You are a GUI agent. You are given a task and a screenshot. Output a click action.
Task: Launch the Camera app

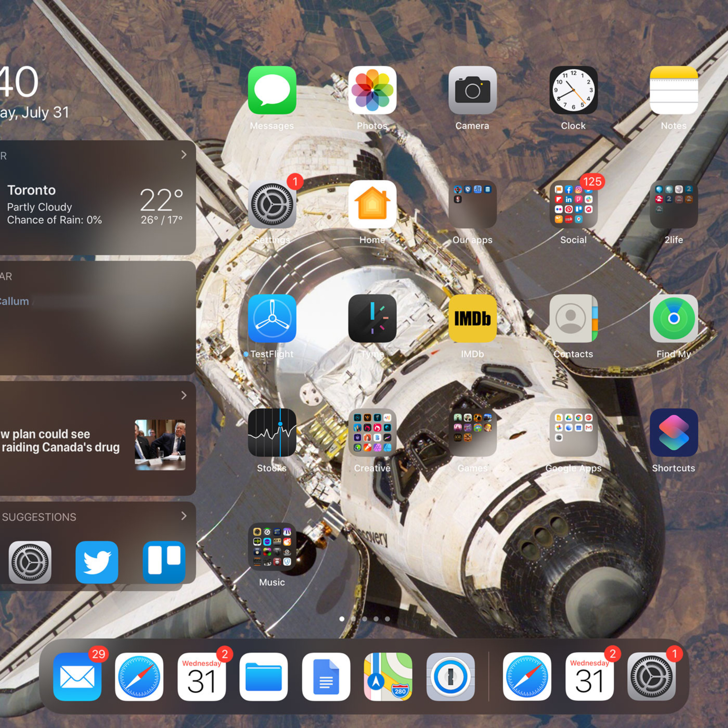point(472,91)
